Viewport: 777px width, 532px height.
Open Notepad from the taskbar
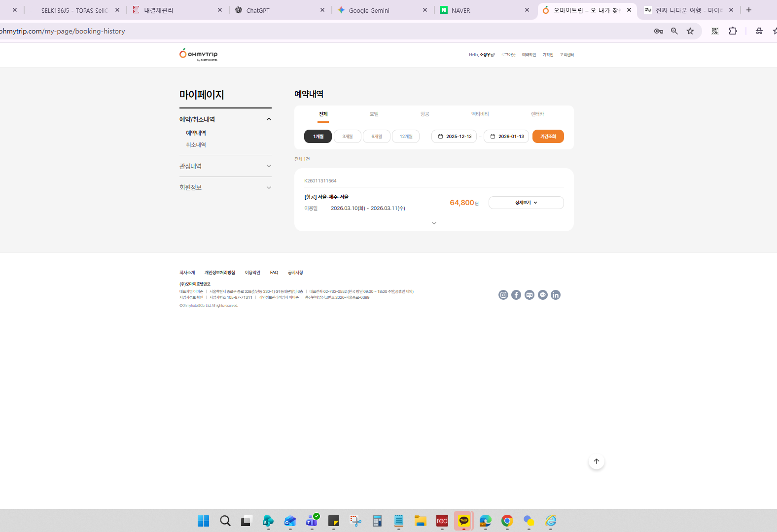coord(399,521)
